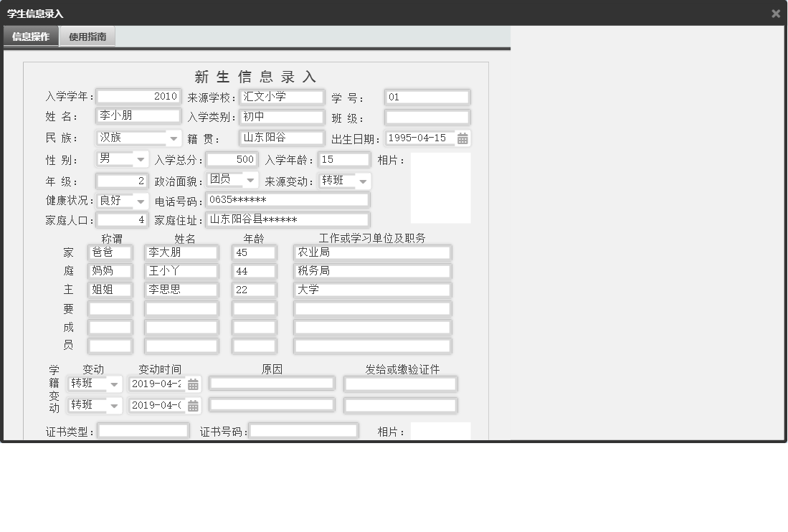Close the 学生信息录入 dialog

pyautogui.click(x=775, y=14)
